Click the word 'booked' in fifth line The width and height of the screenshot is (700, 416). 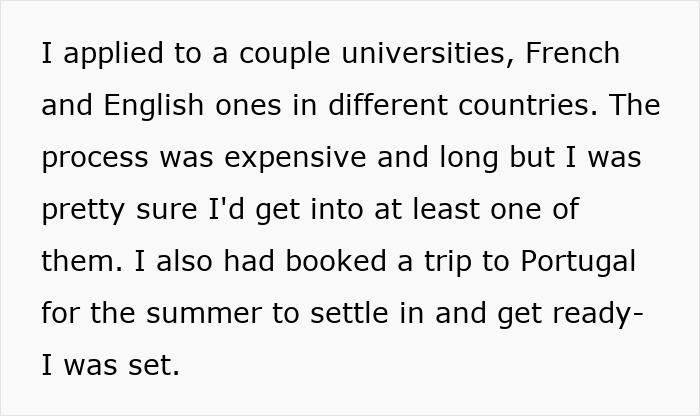[336, 262]
